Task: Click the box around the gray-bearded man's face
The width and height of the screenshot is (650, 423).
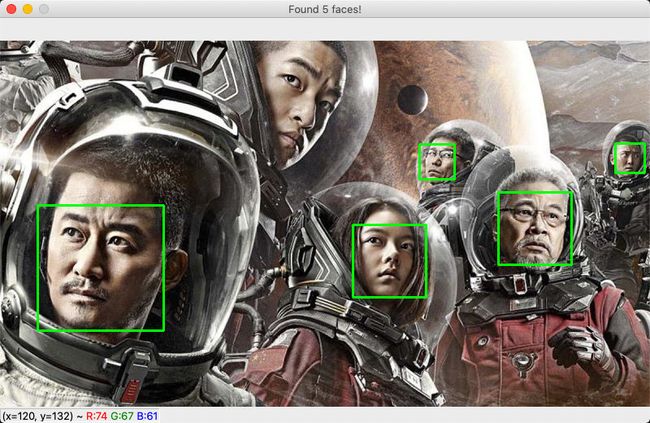Action: pyautogui.click(x=535, y=229)
